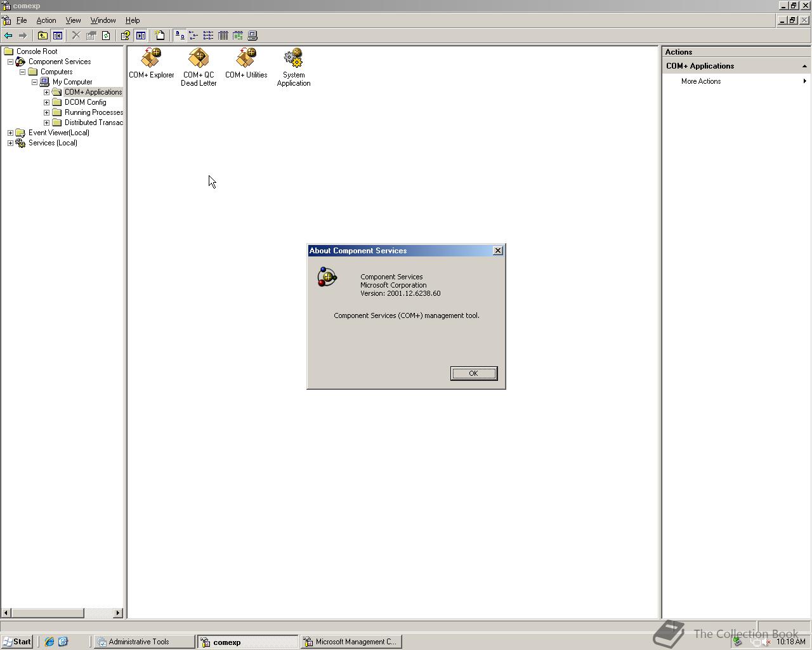Click second quick launch icon near Start

point(63,642)
